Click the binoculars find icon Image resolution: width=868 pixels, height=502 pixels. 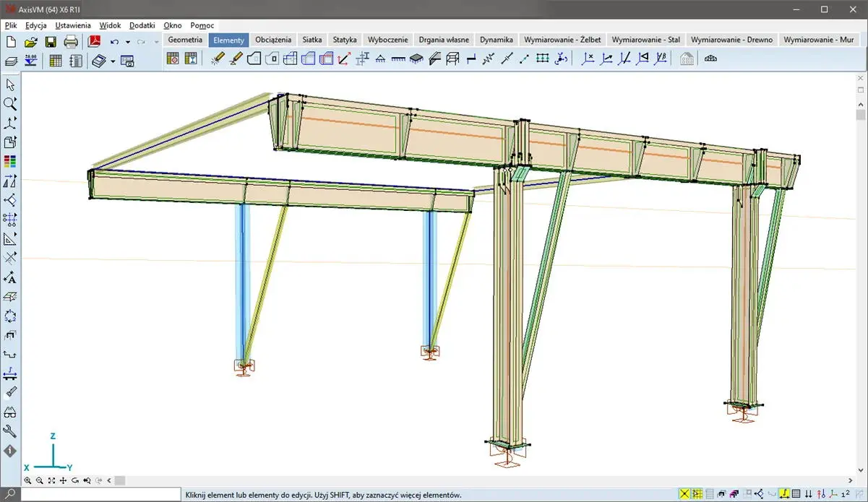tap(10, 412)
